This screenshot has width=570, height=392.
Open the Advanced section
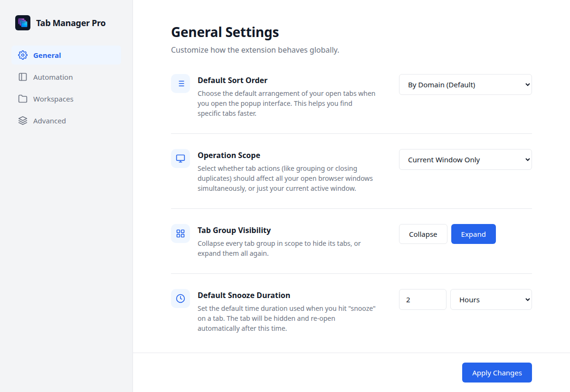coord(66,121)
